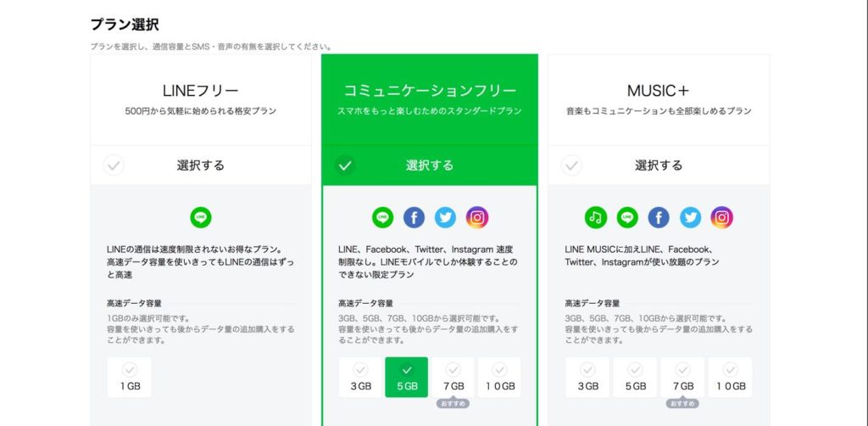The image size is (868, 426).
Task: Select the LINEフリー plan checkmark
Action: point(114,165)
